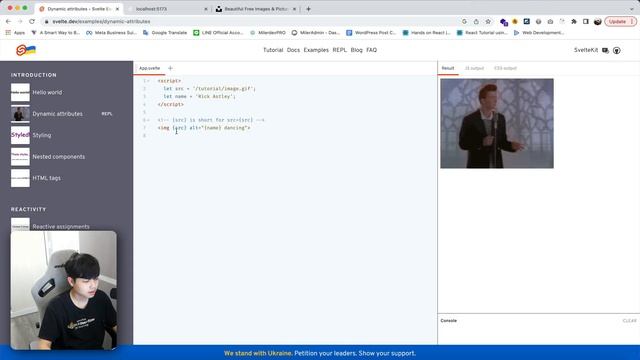
Task: Open the FAQ nav link
Action: click(x=371, y=50)
